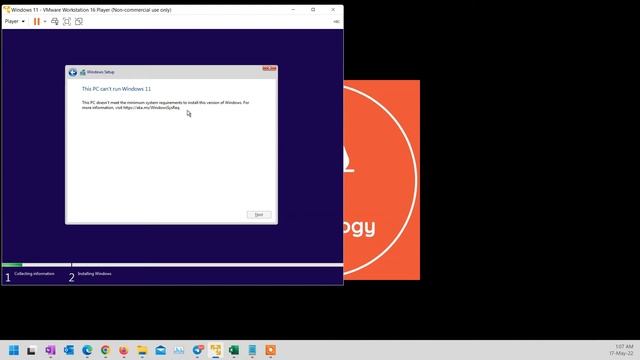The height and width of the screenshot is (360, 640).
Task: Switch to VMware Player taskbar icon
Action: (x=216, y=350)
